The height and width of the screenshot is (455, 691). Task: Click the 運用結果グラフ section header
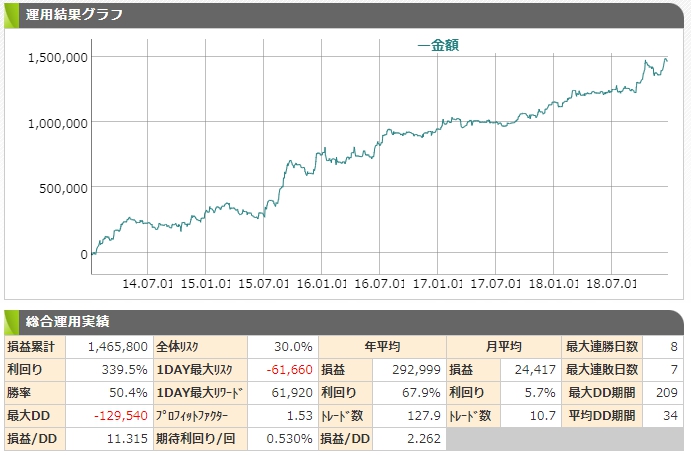74,15
